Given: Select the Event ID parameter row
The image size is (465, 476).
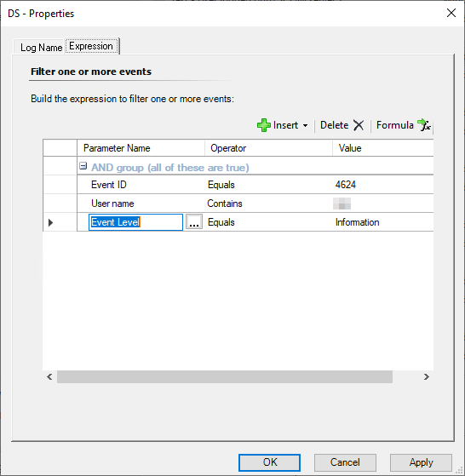Looking at the screenshot, I should [255, 185].
